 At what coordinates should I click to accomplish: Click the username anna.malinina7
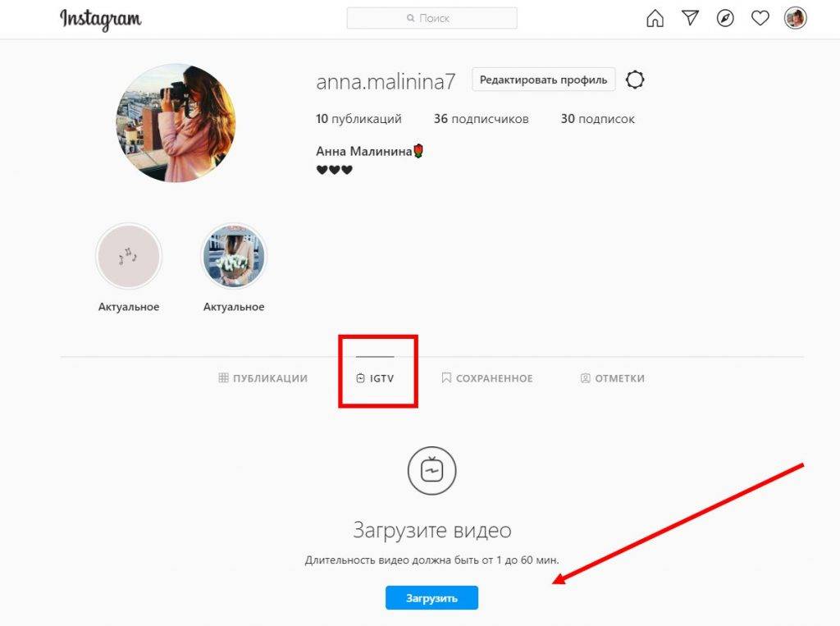[x=386, y=81]
